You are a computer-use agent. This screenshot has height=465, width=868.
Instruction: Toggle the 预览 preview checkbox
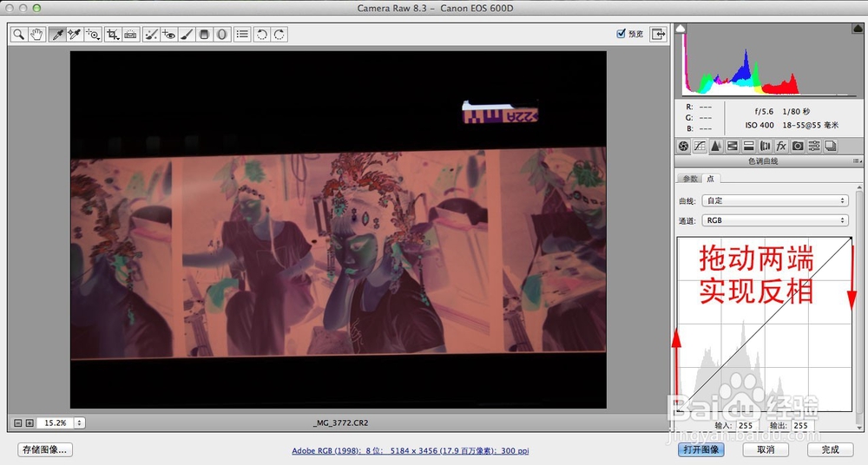click(621, 34)
